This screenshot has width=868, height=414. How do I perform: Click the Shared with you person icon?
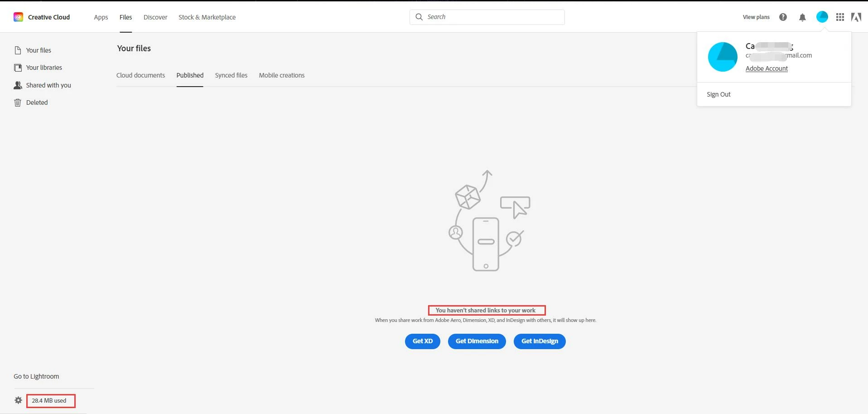pyautogui.click(x=18, y=85)
